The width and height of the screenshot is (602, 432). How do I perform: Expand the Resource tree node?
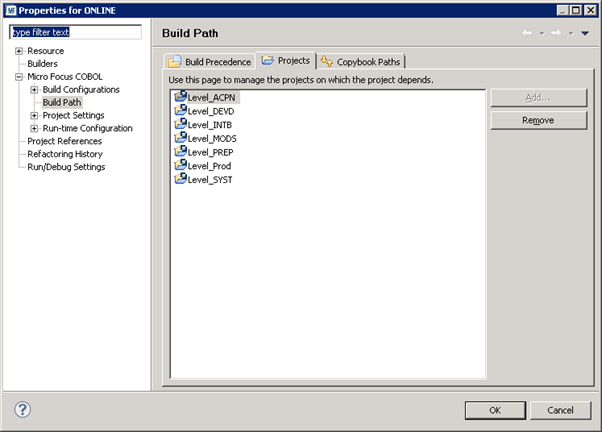pyautogui.click(x=19, y=51)
